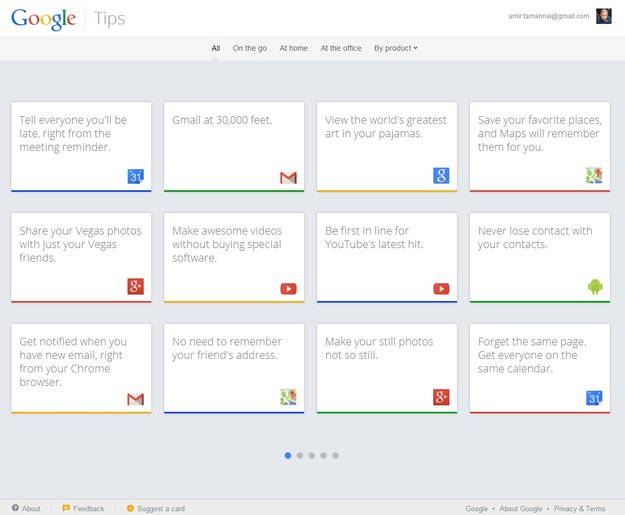
Task: Select the At the office tab
Action: tap(341, 48)
